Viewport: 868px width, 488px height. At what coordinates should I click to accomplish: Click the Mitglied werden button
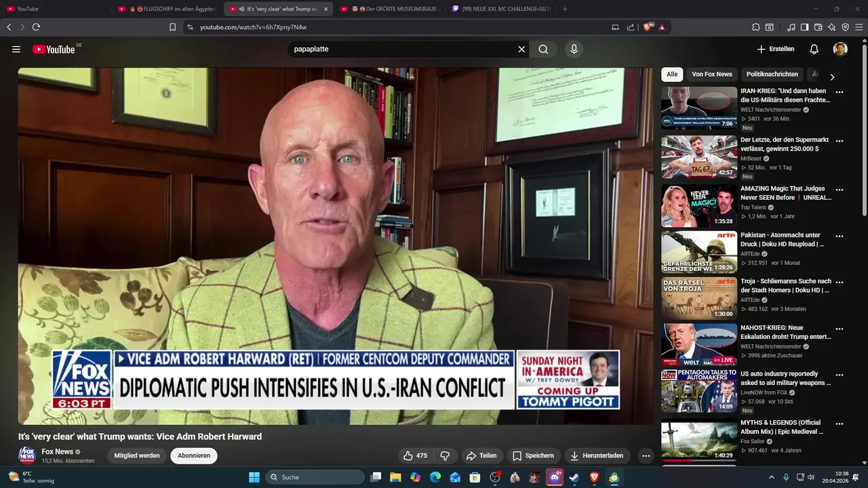[137, 455]
